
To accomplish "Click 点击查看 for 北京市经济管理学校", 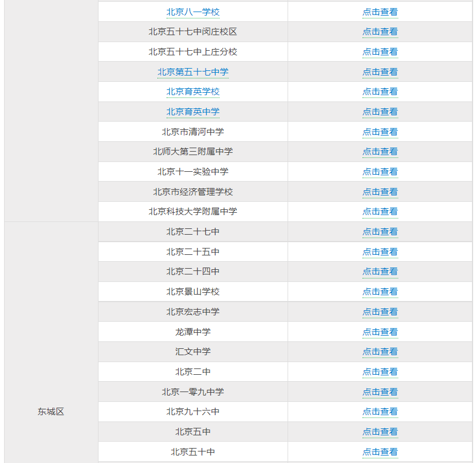I will coord(380,192).
